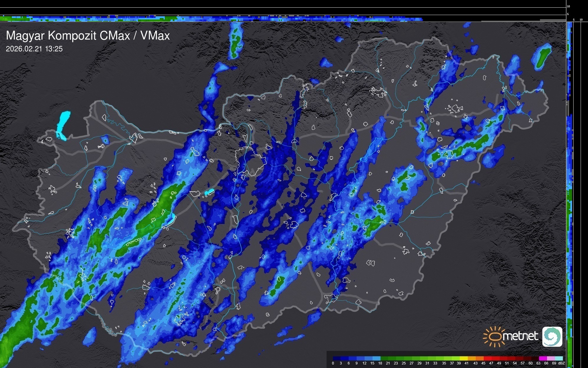The height and width of the screenshot is (368, 588).
Task: Click the yellow 39-41 dBZ legend swatch
Action: click(464, 358)
